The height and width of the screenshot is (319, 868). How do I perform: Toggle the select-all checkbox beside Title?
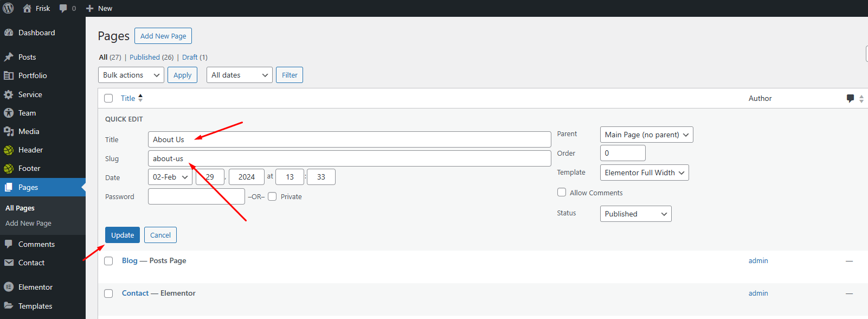click(108, 98)
